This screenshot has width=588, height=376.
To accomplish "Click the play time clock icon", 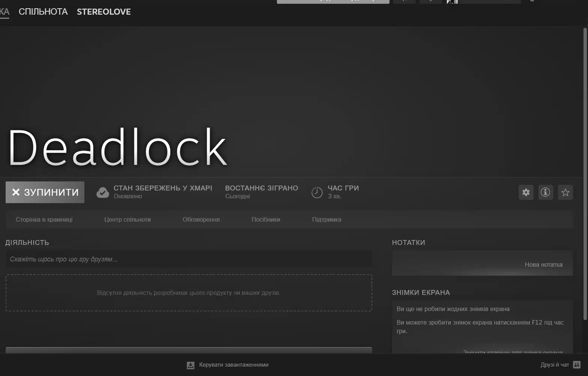I will 317,192.
